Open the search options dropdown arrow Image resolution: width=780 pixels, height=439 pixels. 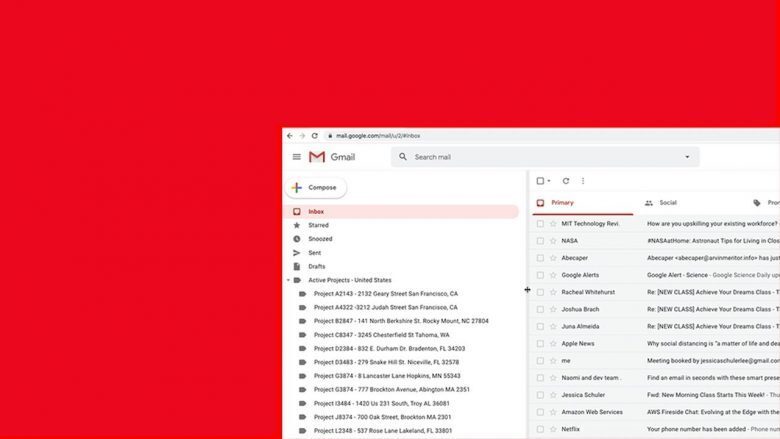[x=687, y=157]
